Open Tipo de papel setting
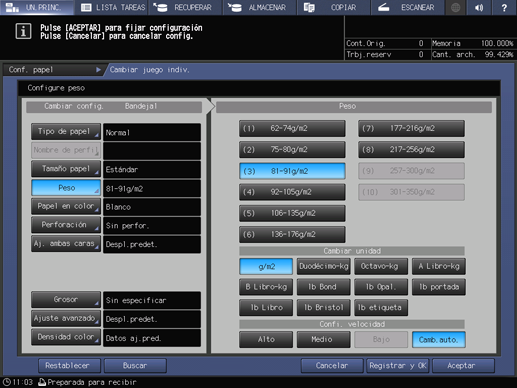This screenshot has width=517, height=388. click(x=66, y=132)
